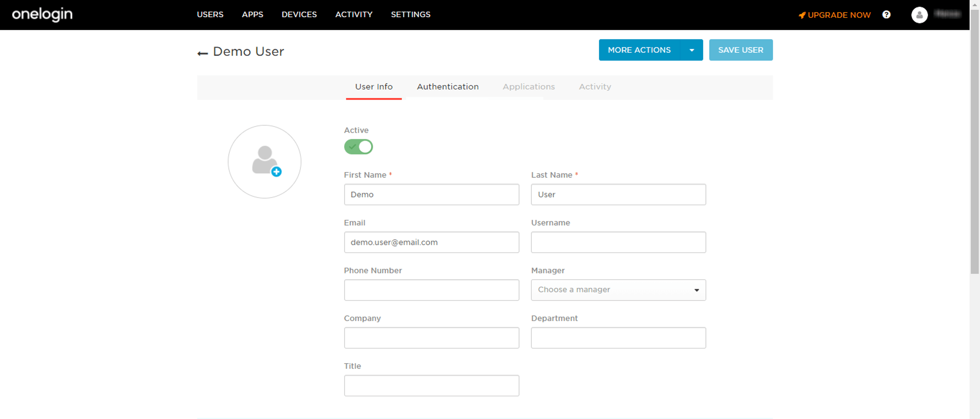Click the back arrow beside Demo User
980x419 pixels.
tap(202, 53)
